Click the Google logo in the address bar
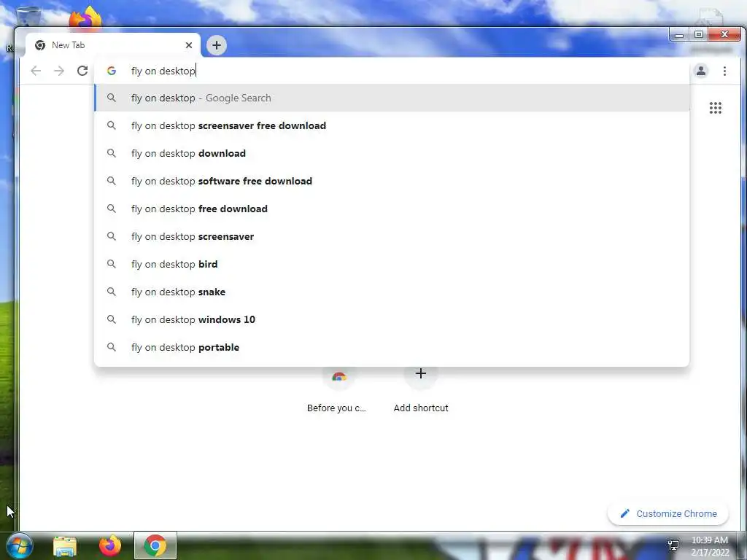 click(x=112, y=71)
